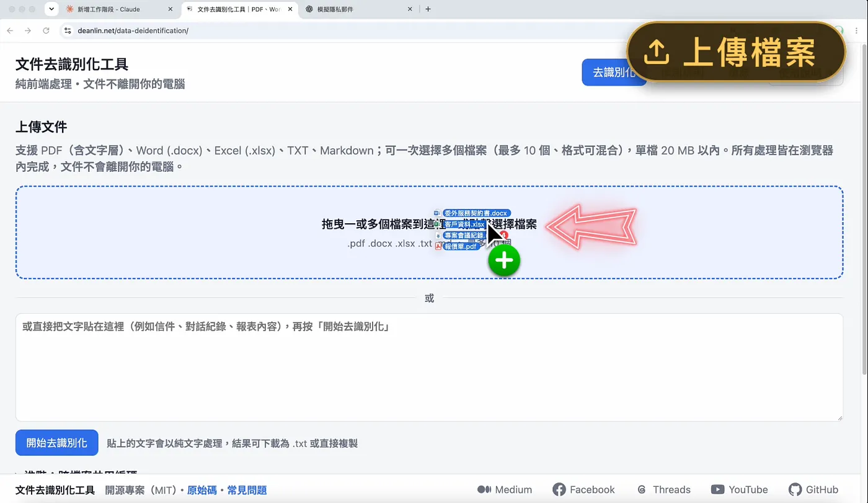Go forward in browser history
Image resolution: width=868 pixels, height=503 pixels.
click(x=28, y=30)
